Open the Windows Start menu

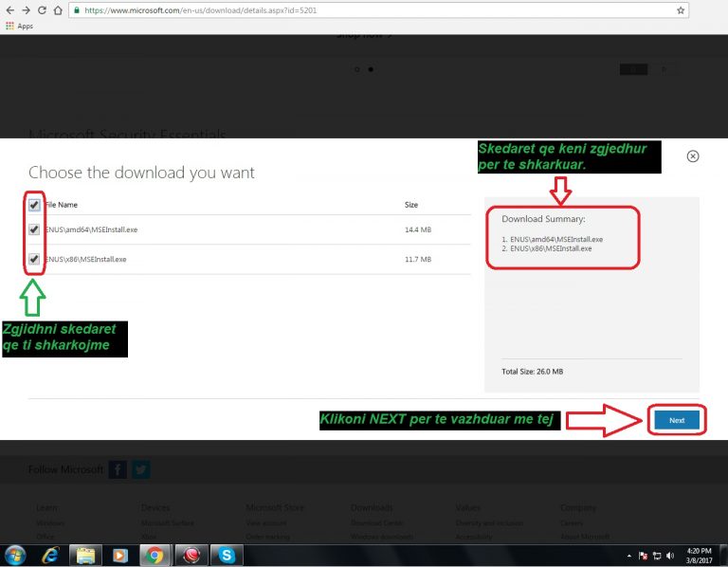click(x=15, y=556)
